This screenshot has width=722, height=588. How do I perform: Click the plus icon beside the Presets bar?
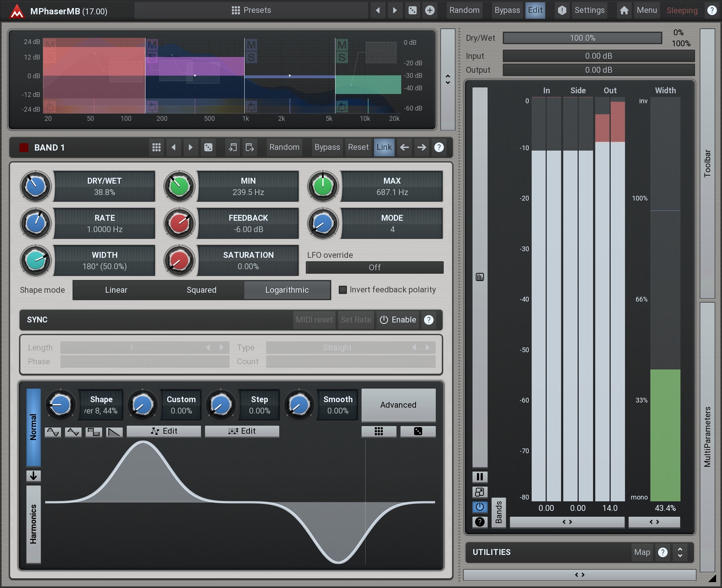coord(430,10)
